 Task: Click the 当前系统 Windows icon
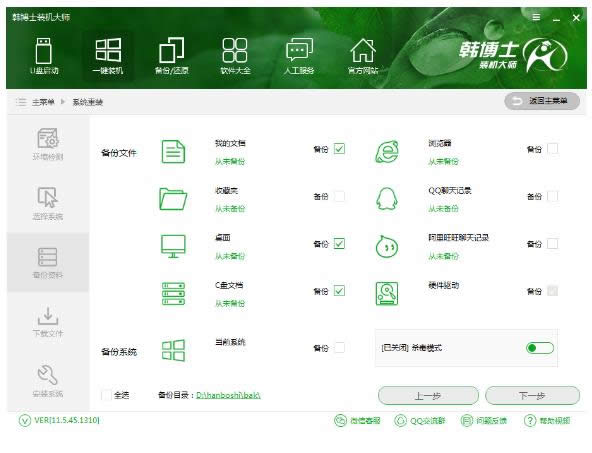coord(173,350)
